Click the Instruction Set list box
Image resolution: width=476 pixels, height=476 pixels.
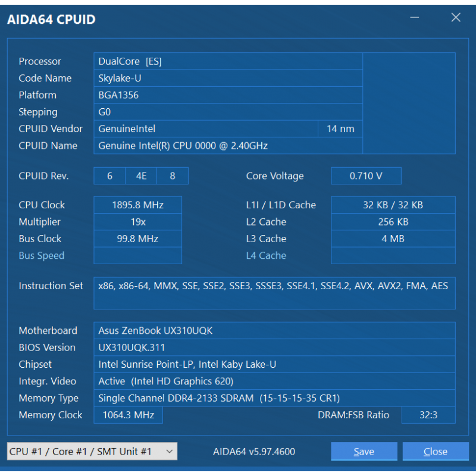coord(274,293)
